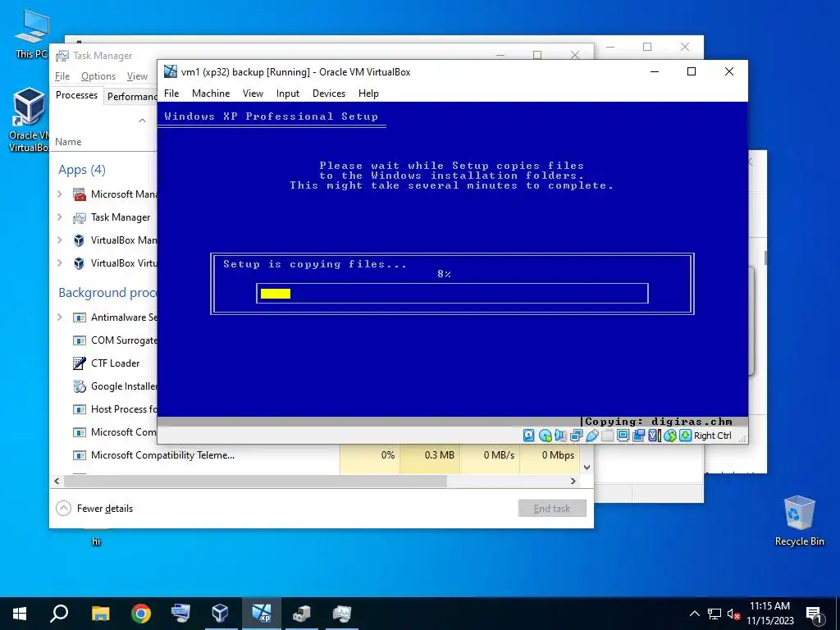
Task: Open the Machine menu in VirtualBox
Action: tap(211, 94)
